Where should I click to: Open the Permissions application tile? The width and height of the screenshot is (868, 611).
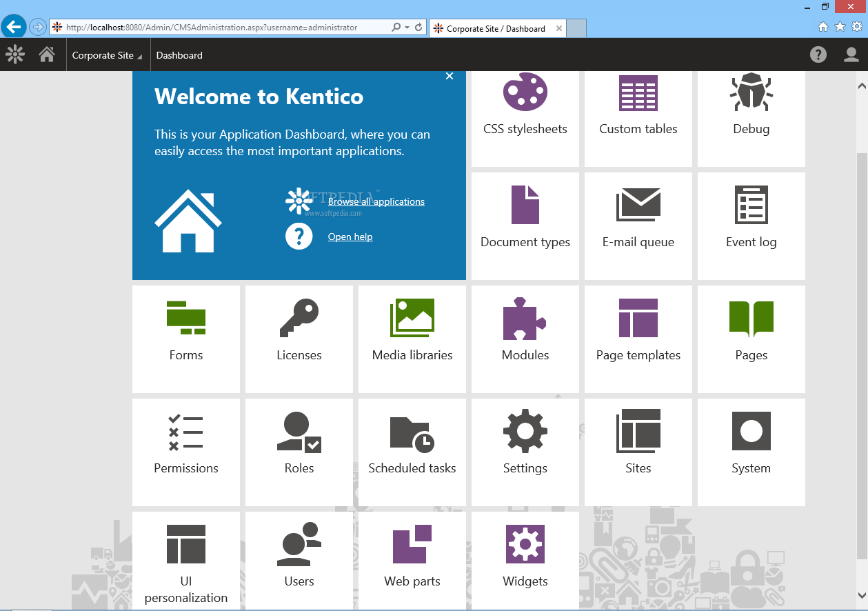point(186,452)
